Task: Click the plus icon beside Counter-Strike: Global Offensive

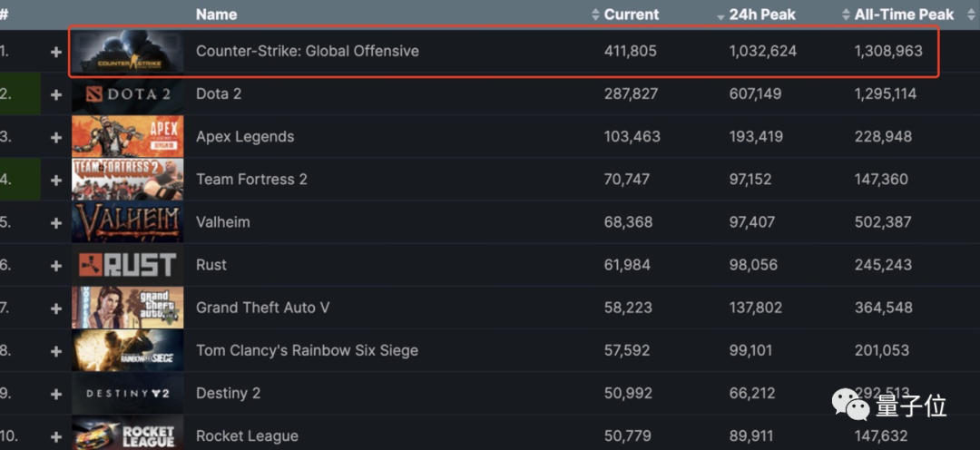Action: tap(56, 52)
